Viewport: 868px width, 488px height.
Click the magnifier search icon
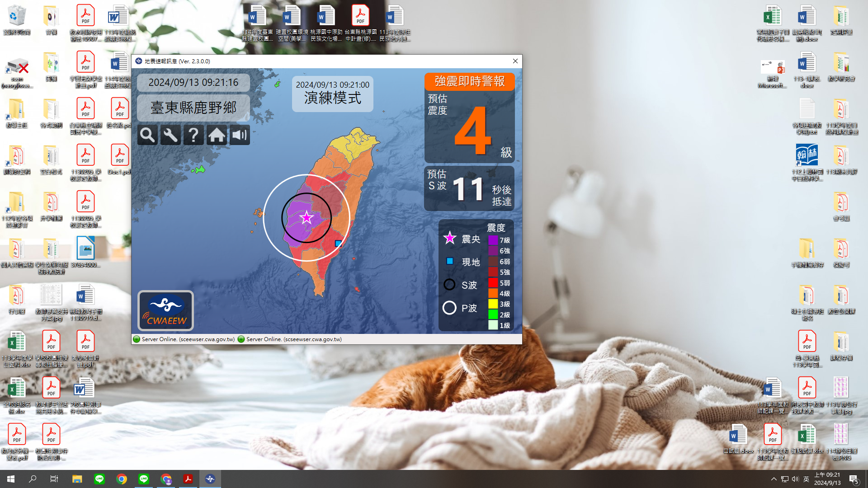[x=147, y=135]
